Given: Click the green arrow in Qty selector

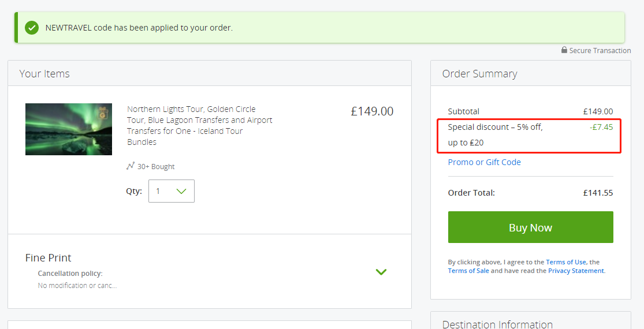Looking at the screenshot, I should (x=181, y=191).
